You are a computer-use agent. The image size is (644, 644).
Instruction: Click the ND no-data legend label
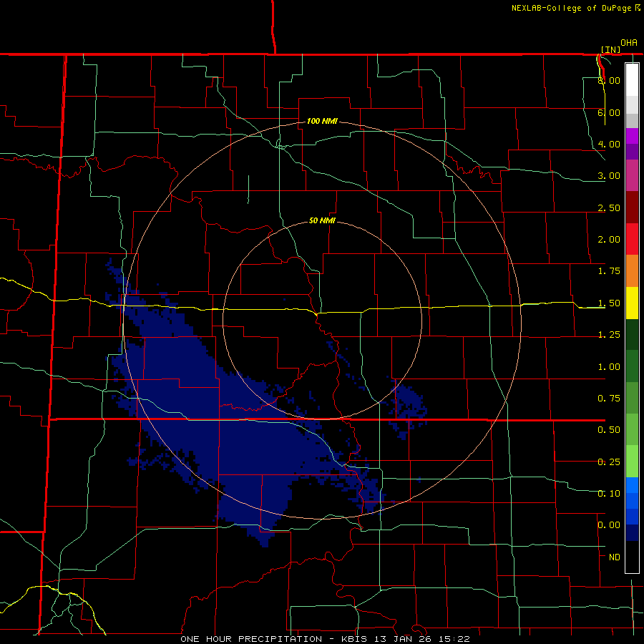click(615, 557)
